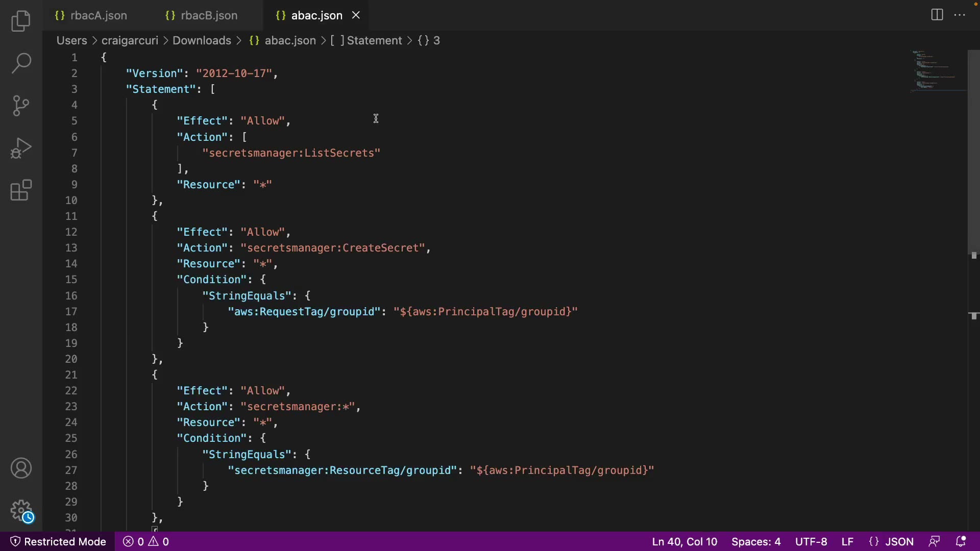Open the Manage gear settings icon
This screenshot has width=980, height=551.
click(x=21, y=510)
